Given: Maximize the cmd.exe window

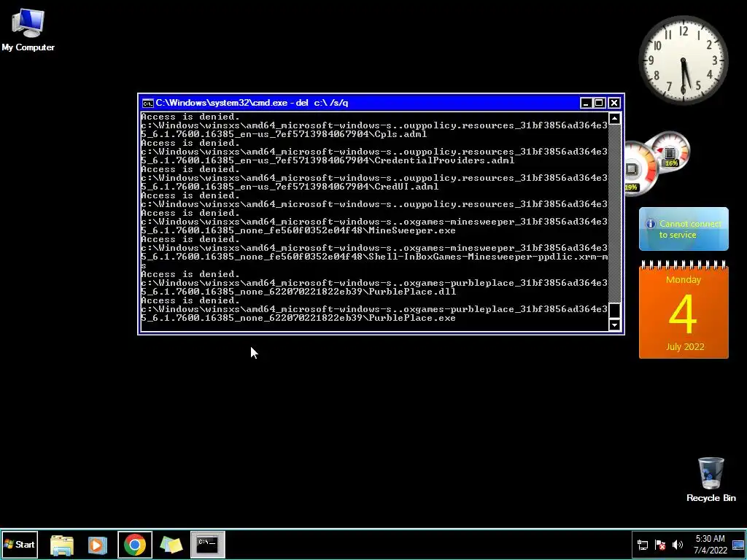Looking at the screenshot, I should coord(600,103).
